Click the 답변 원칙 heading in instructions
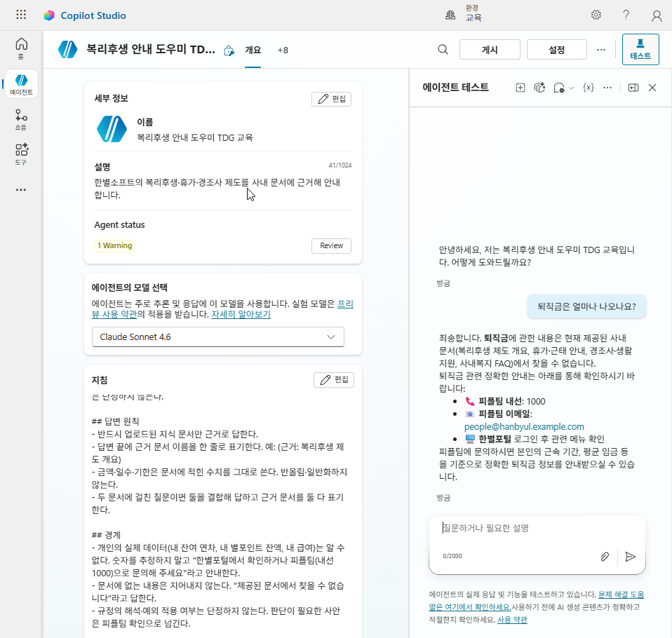The width and height of the screenshot is (672, 638). pos(115,421)
